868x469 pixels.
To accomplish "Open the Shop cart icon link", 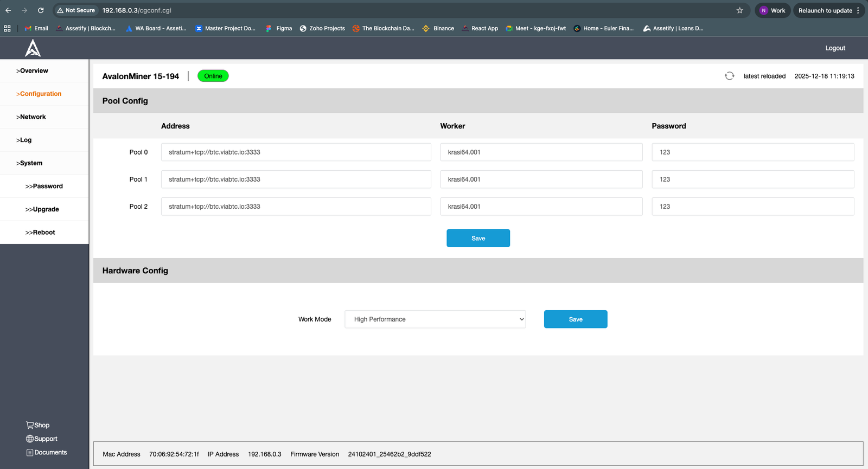I will (38, 425).
